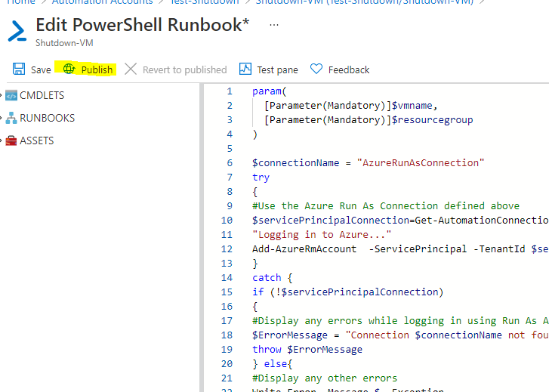The image size is (549, 392).
Task: Click the splitter between tree and editor
Action: coord(202,237)
